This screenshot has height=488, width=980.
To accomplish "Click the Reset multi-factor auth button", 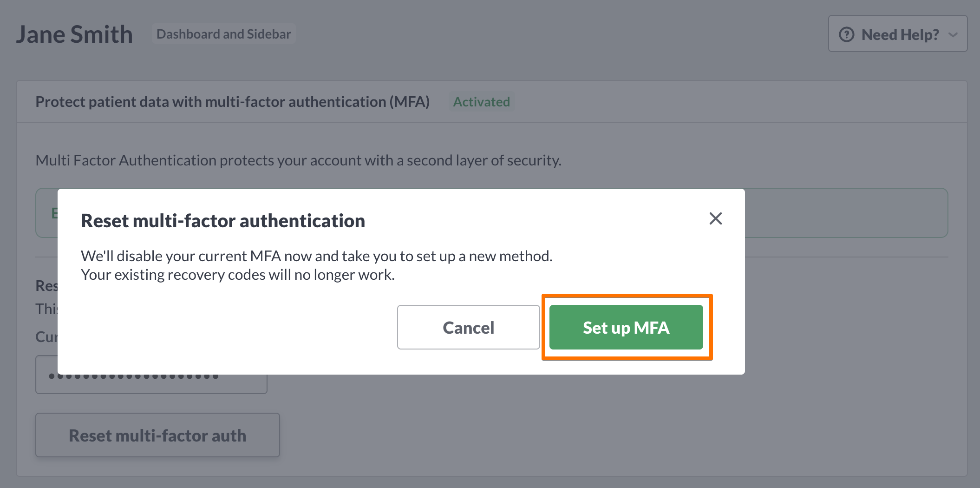I will coord(157,435).
